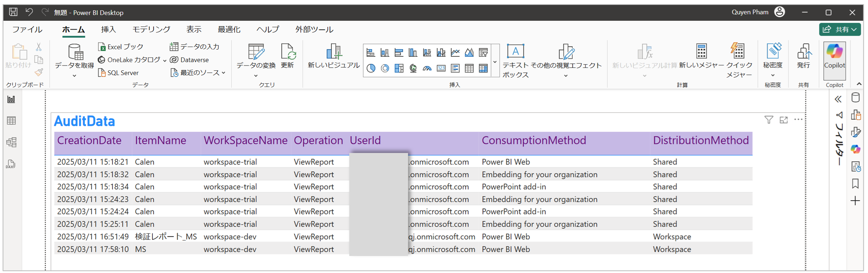868x273 pixels.
Task: Open more options ellipsis on AuditData visual
Action: click(x=798, y=120)
